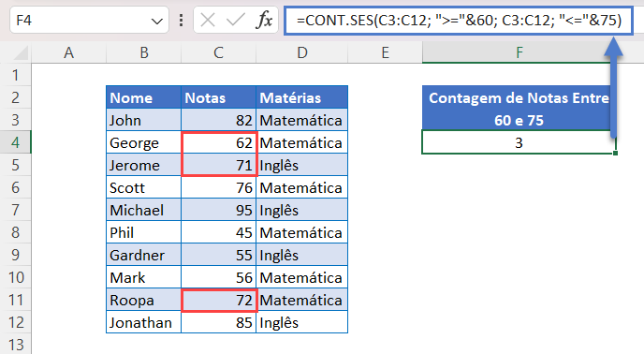This screenshot has height=354, width=644.
Task: Select row 4 header
Action: (x=16, y=142)
